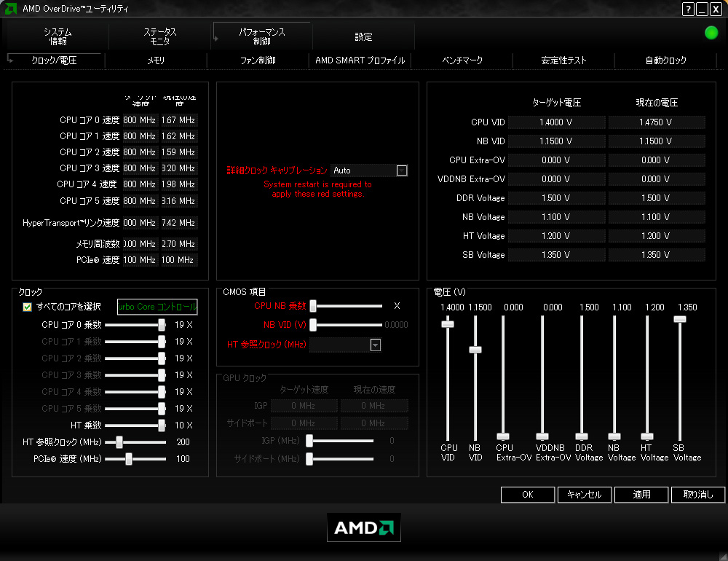Open the 自動クロック sub-tab
The image size is (728, 561).
[666, 60]
